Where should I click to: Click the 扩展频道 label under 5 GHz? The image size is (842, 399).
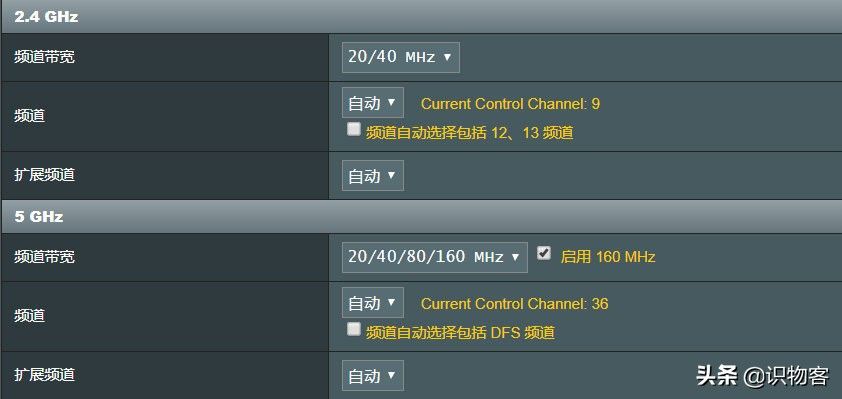[45, 375]
